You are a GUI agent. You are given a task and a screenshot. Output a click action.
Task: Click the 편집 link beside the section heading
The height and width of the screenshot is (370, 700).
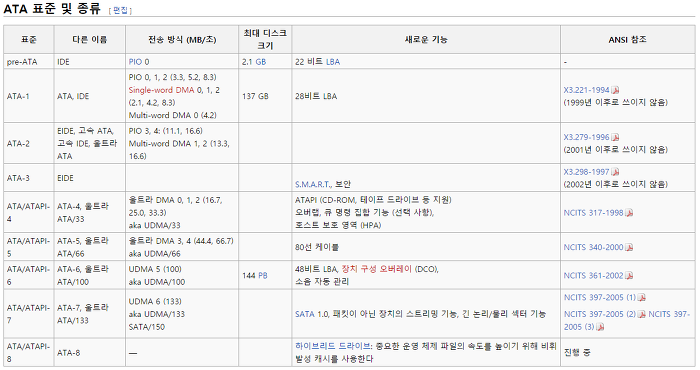tap(120, 10)
